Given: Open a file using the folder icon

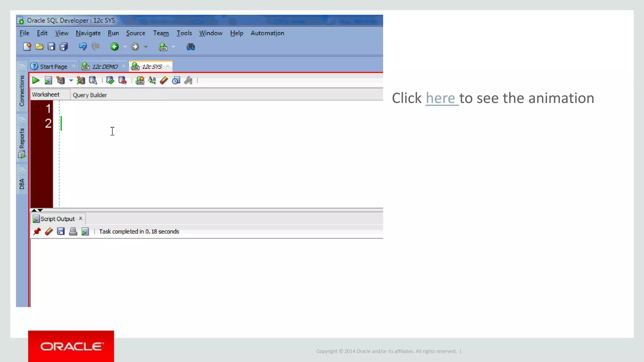Looking at the screenshot, I should coord(39,47).
